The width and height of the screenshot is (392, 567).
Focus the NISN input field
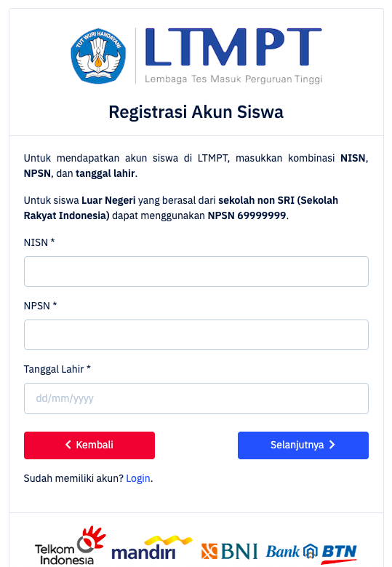click(x=196, y=271)
